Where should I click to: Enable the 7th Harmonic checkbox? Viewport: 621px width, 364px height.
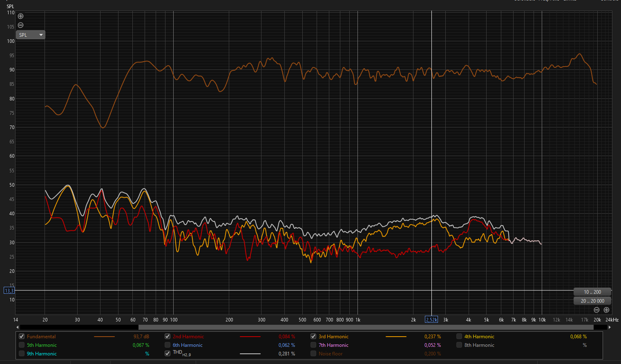(x=313, y=345)
